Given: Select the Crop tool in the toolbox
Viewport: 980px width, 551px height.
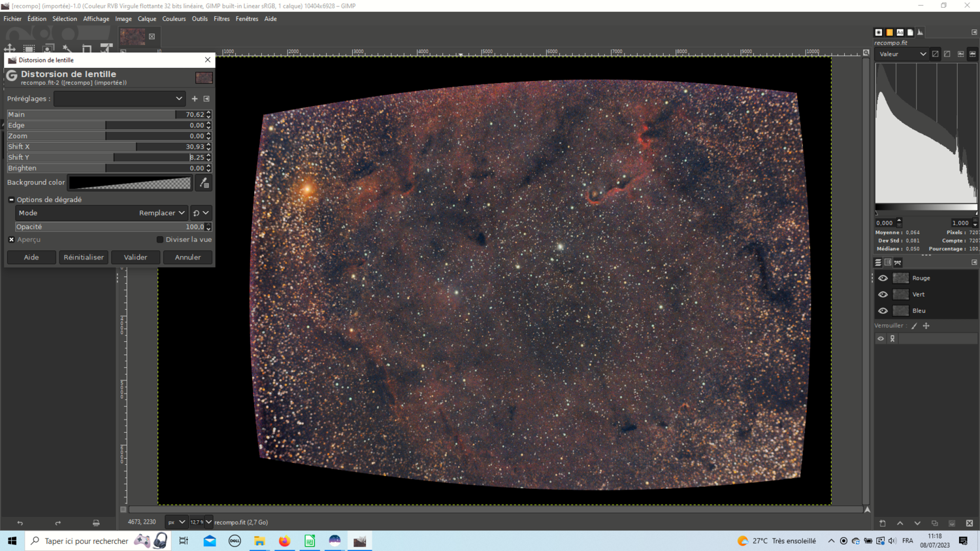Looking at the screenshot, I should coord(87,49).
